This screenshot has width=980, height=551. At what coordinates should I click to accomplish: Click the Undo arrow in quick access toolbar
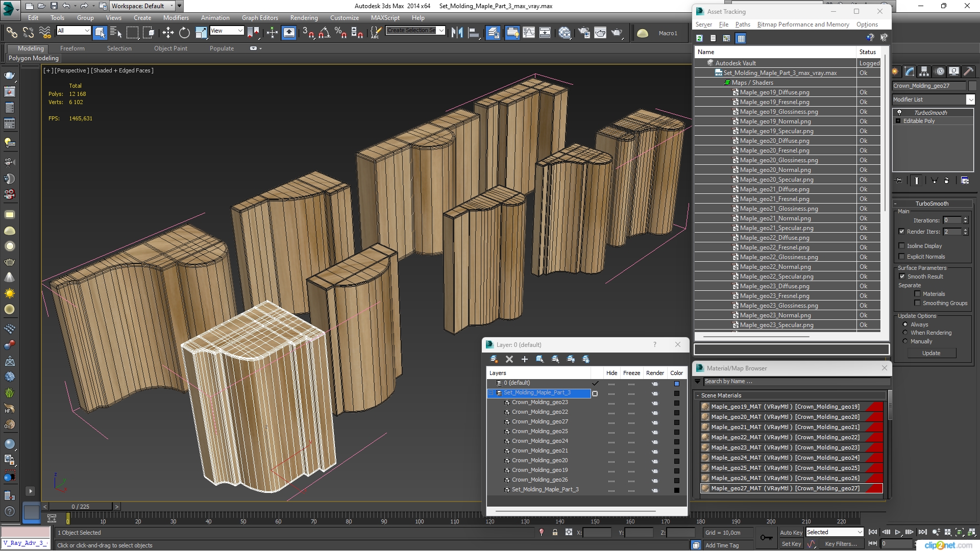point(66,6)
